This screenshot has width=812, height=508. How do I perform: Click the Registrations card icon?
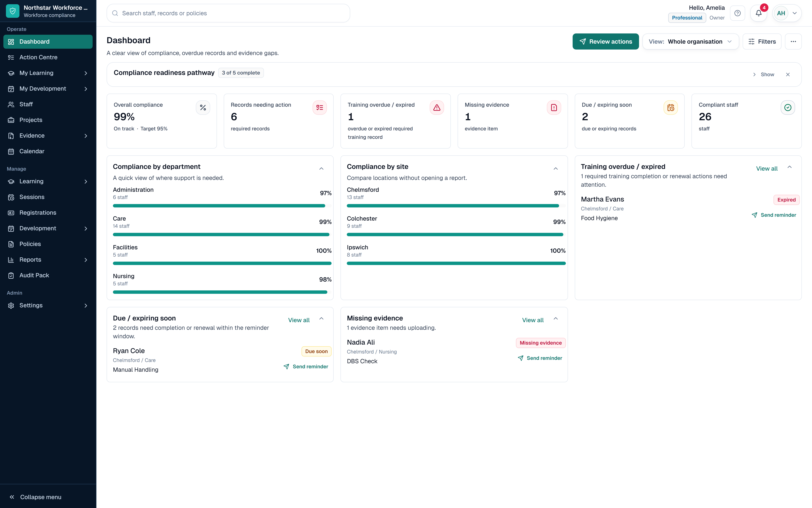click(11, 213)
